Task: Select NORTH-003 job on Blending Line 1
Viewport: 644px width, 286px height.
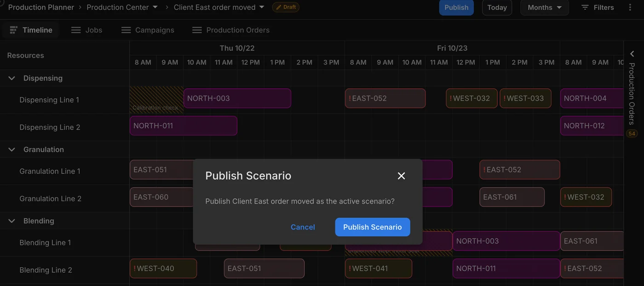Action: coord(506,241)
